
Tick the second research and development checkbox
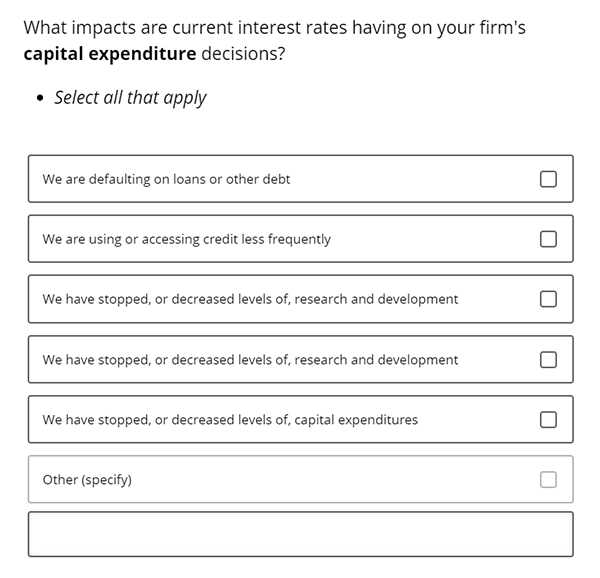pyautogui.click(x=548, y=360)
